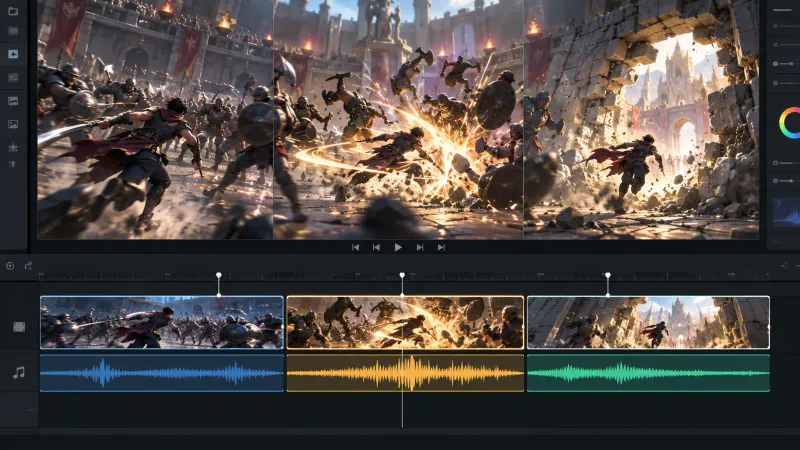Step back one frame

point(377,247)
